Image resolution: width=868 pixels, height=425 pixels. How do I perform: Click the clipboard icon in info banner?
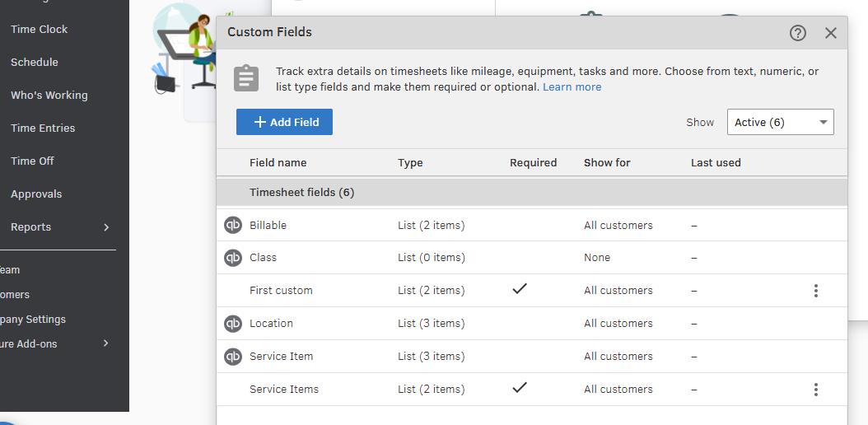246,79
